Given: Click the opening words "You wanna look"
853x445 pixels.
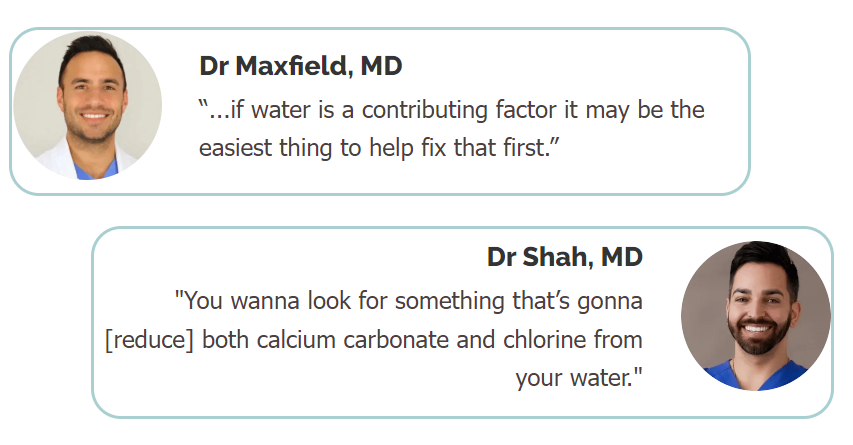Looking at the screenshot, I should coord(247,299).
